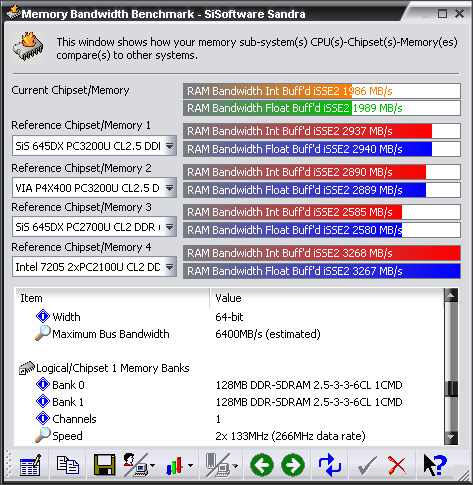
Task: Click the Speed magnifier icon
Action: pos(43,435)
